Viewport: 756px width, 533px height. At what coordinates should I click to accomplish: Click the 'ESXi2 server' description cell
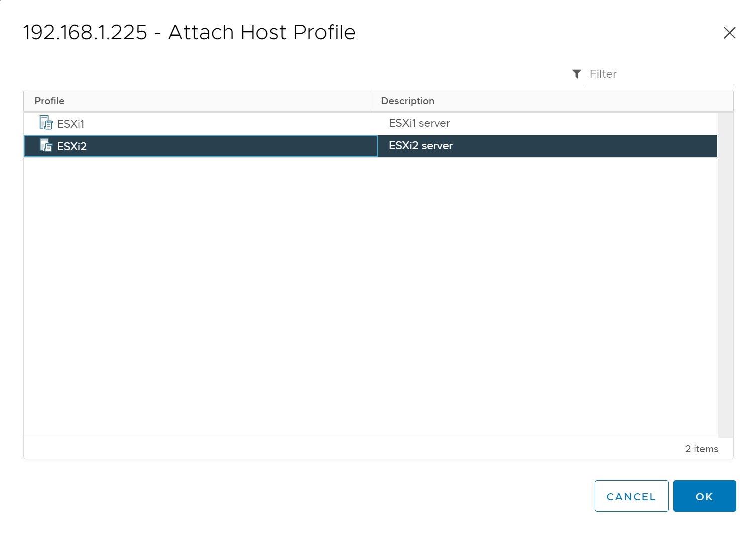click(420, 146)
